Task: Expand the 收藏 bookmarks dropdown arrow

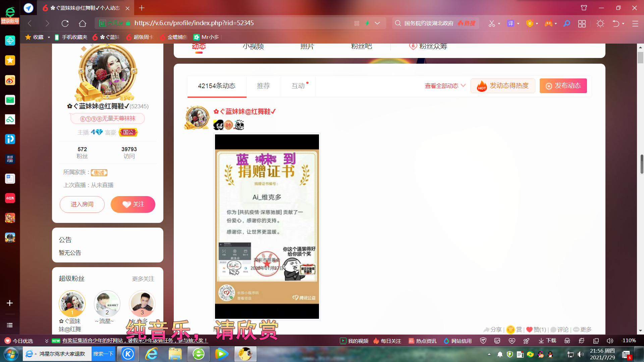Action: (x=49, y=37)
